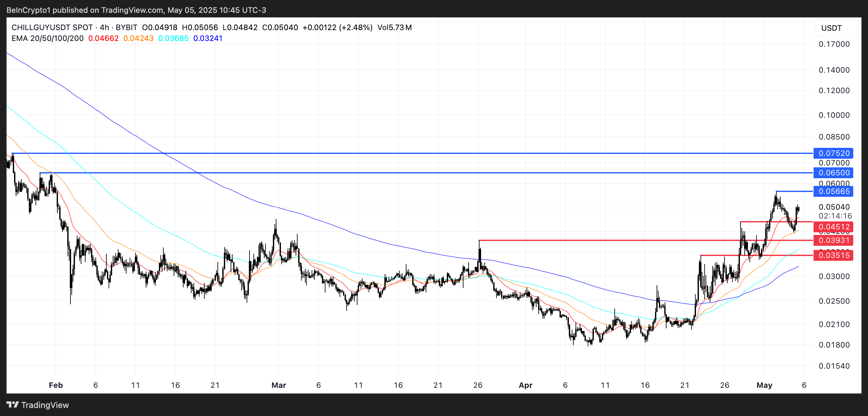Image resolution: width=868 pixels, height=416 pixels.
Task: Click the TradingView text link
Action: (45, 405)
